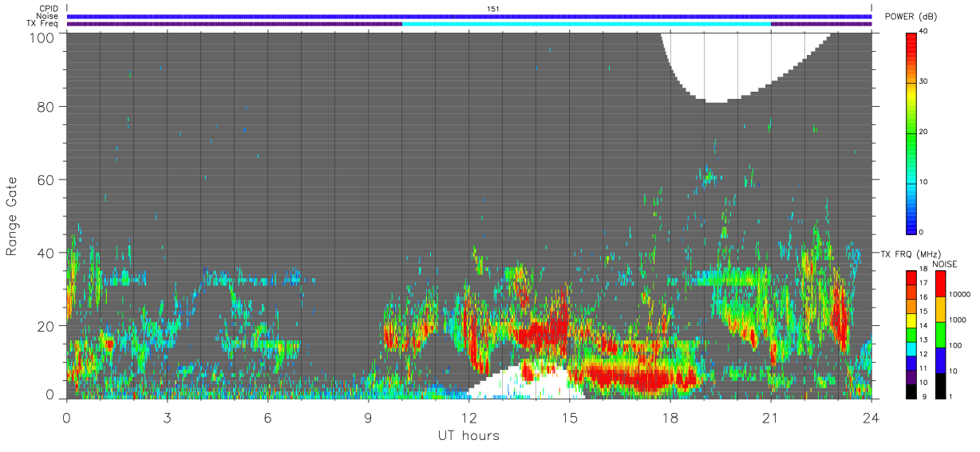The height and width of the screenshot is (452, 980).
Task: Click the x-axis tick label 21
Action: 770,418
